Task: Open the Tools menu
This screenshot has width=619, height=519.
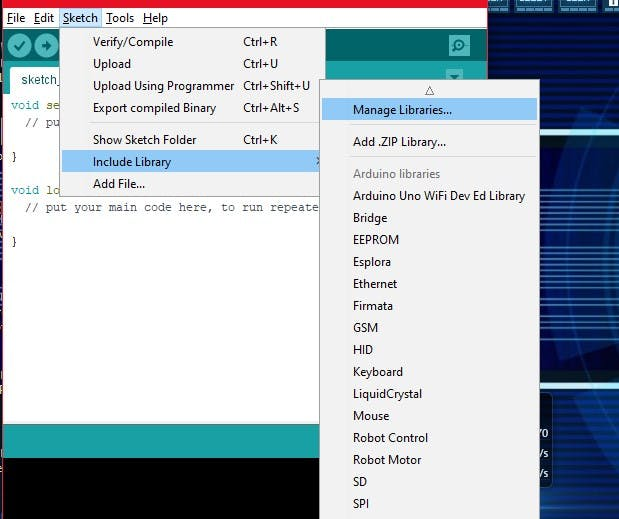Action: tap(120, 18)
